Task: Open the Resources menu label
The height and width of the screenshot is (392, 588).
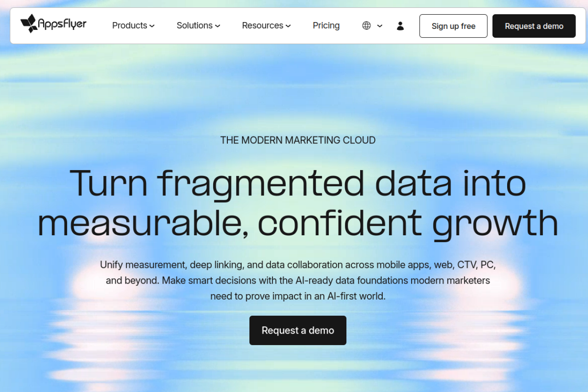Action: (x=262, y=26)
